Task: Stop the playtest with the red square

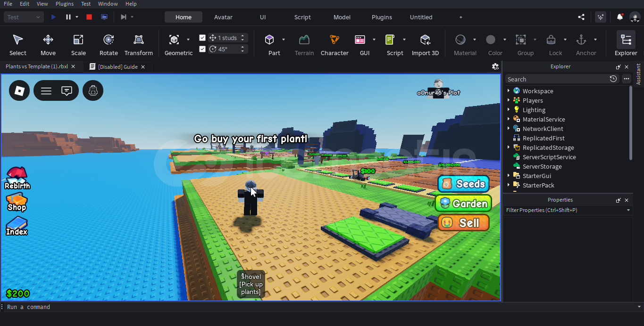Action: (89, 17)
